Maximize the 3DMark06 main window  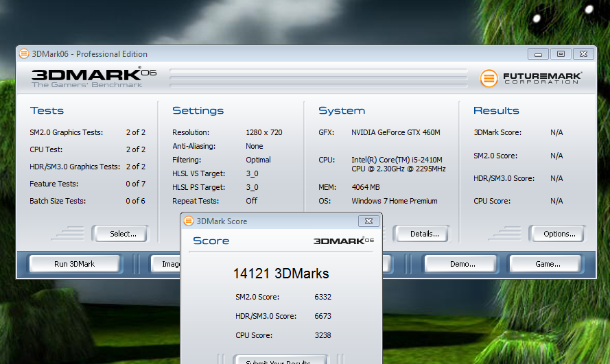561,53
